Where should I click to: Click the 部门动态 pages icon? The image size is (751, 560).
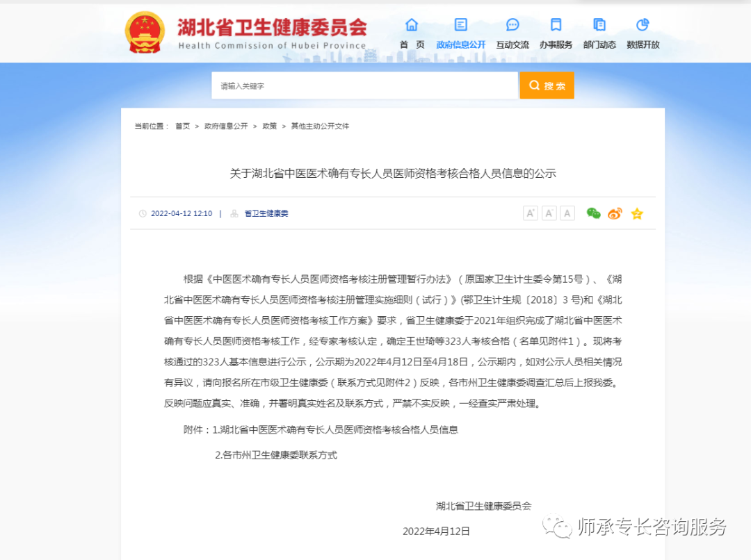[x=599, y=24]
